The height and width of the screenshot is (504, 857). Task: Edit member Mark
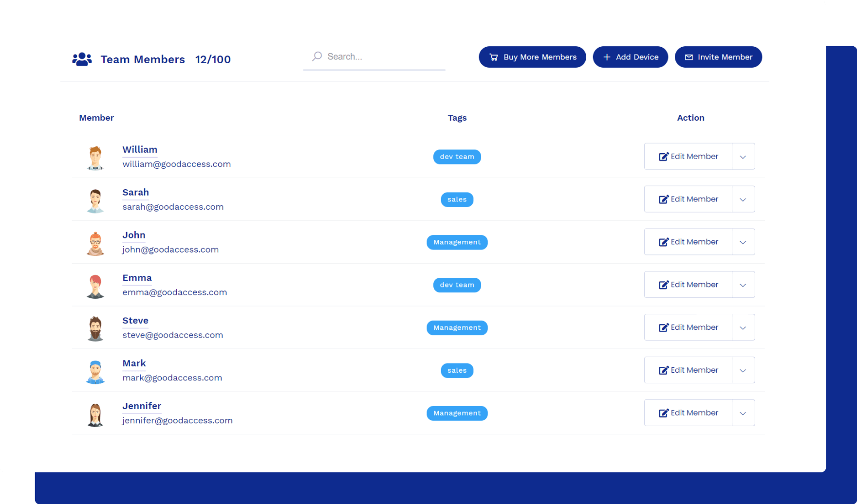(x=688, y=370)
